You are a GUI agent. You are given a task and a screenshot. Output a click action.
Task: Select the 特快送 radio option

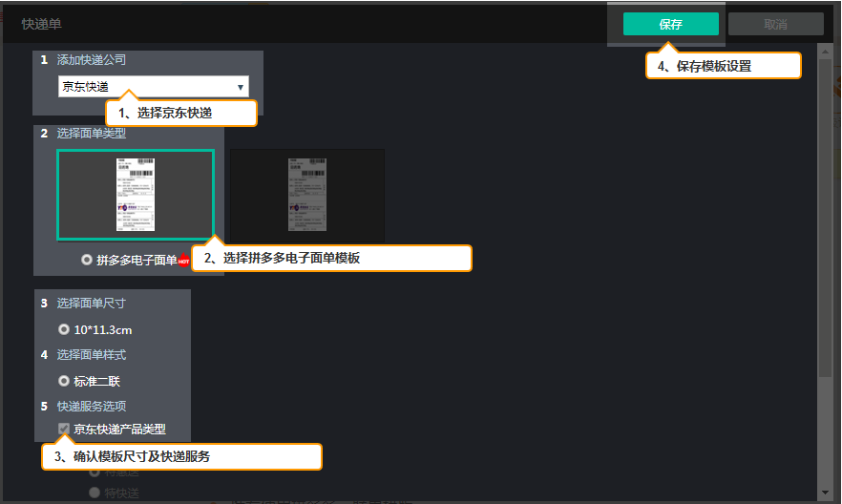(x=95, y=493)
